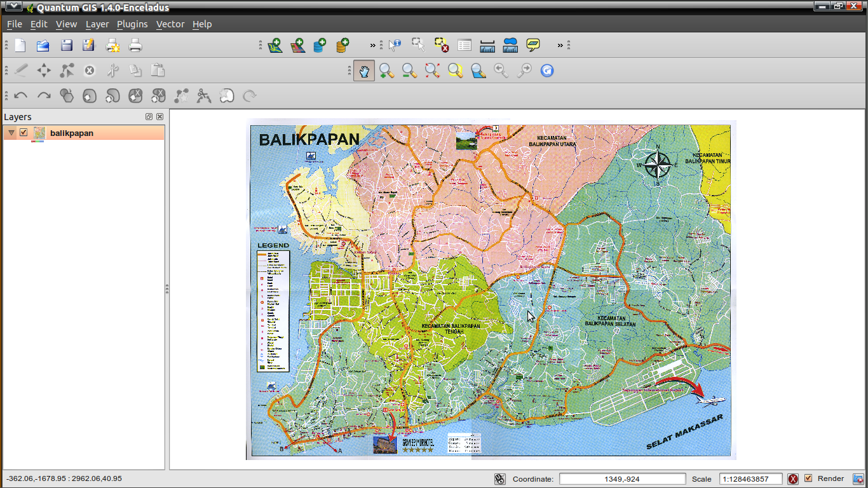
Task: Click the Add Raster Layer icon
Action: (x=298, y=44)
